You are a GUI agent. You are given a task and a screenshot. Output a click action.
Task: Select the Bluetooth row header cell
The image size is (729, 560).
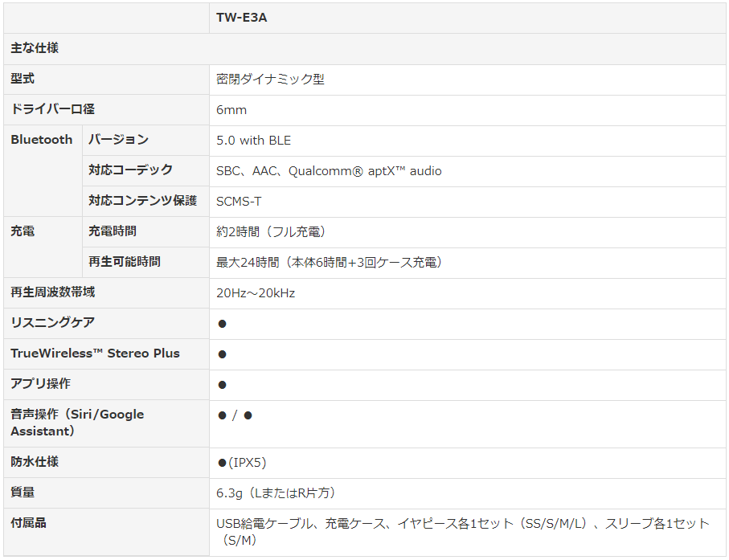point(42,140)
